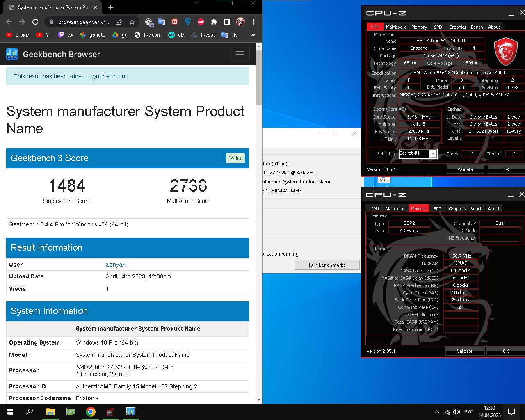Expand the Geekbench hamburger navigation menu
Image resolution: width=525 pixels, height=420 pixels.
tap(240, 54)
